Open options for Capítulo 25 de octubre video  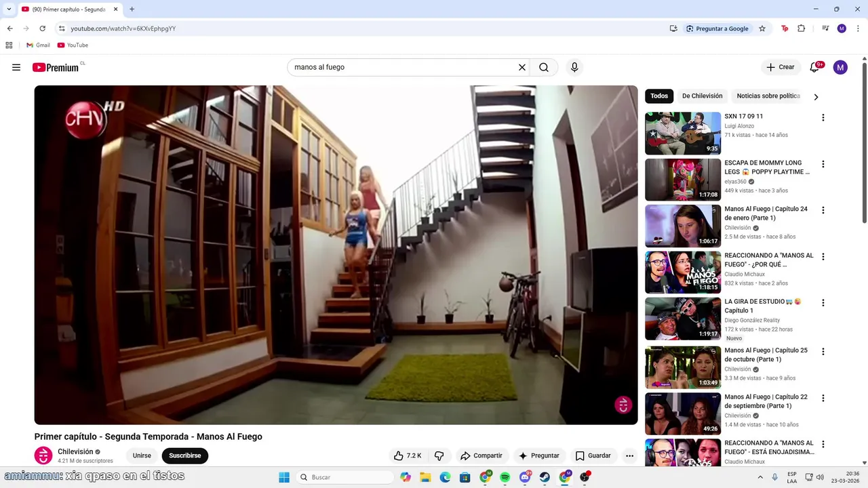[823, 352]
